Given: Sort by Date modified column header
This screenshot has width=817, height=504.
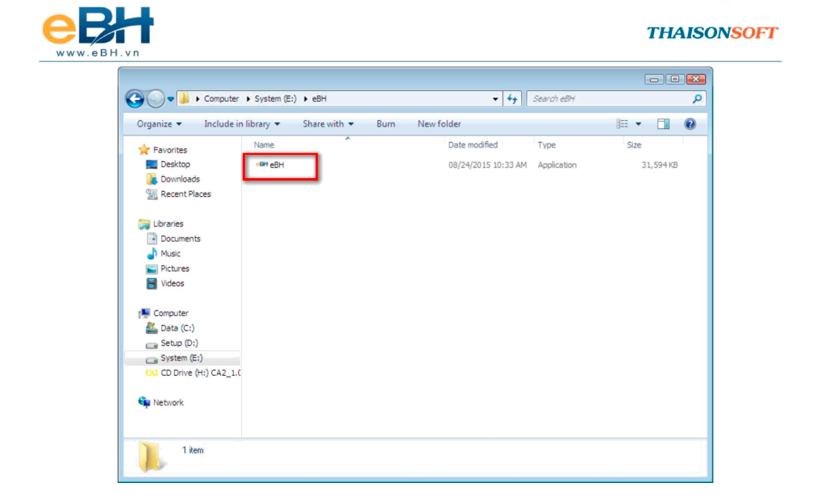Looking at the screenshot, I should coord(473,145).
